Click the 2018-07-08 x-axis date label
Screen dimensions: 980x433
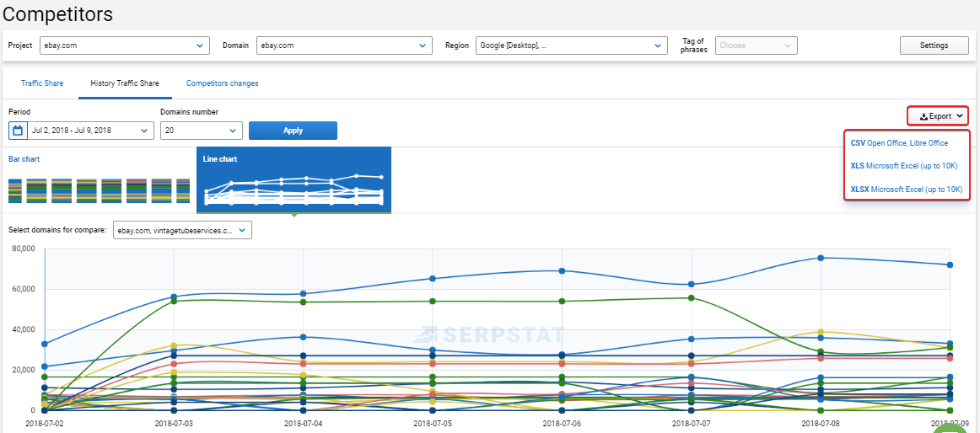pos(821,423)
